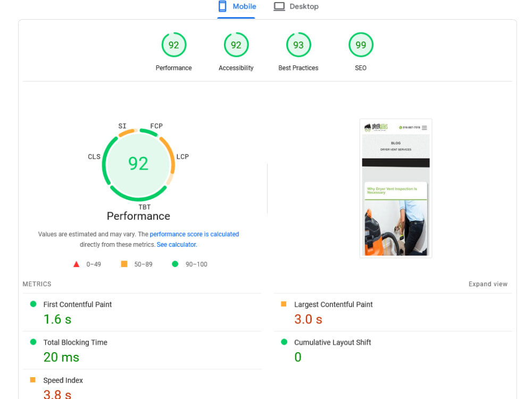Image resolution: width=532 pixels, height=399 pixels.
Task: Click the green circle in the 90-100 legend
Action: [x=175, y=264]
